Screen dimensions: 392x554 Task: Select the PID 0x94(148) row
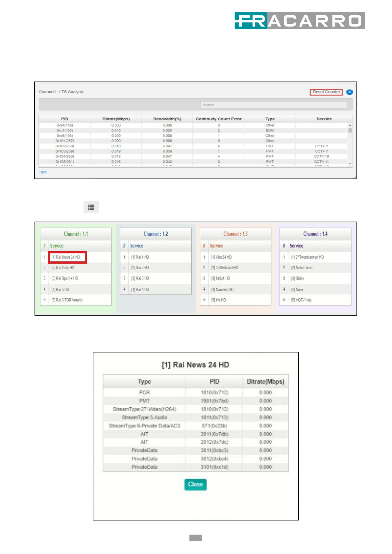(193, 125)
